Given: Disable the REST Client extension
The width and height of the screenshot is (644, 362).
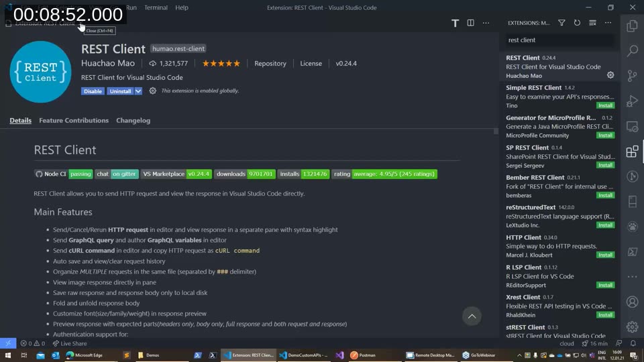Looking at the screenshot, I should (x=93, y=91).
